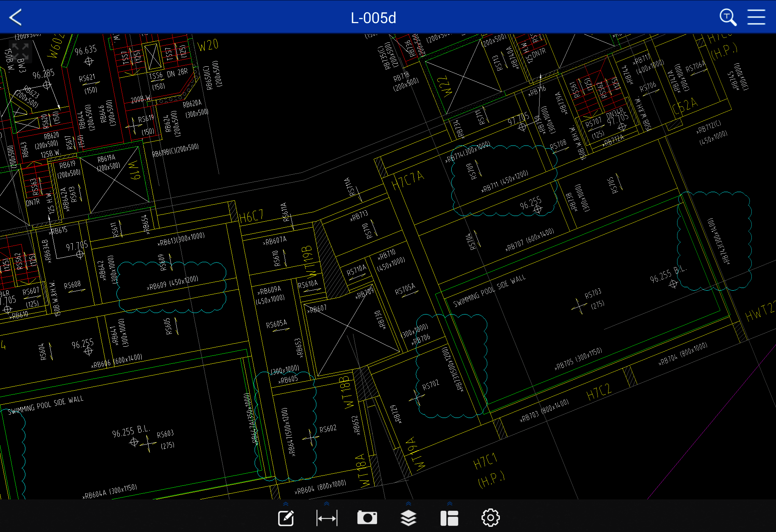Tap the RS703 slab label

point(593,293)
